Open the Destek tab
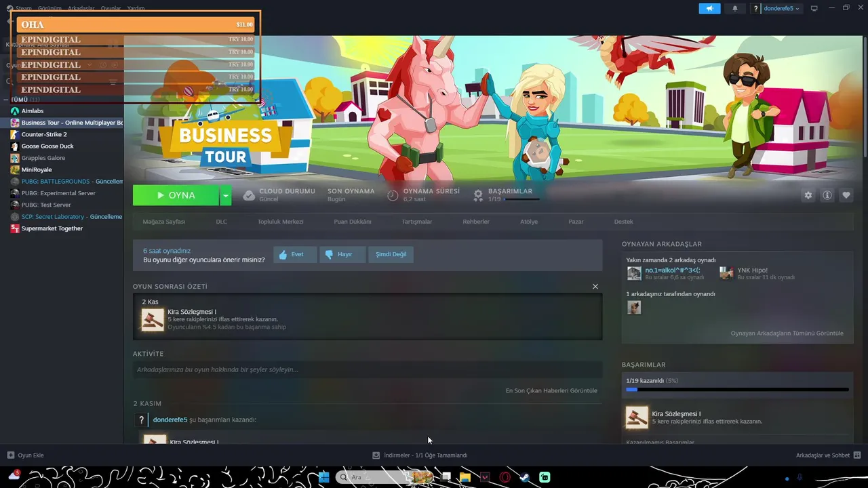 click(623, 222)
